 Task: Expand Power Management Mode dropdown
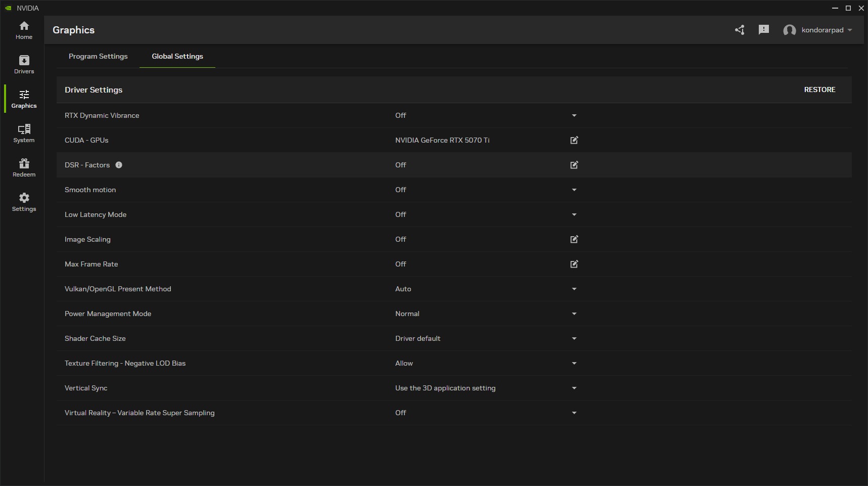574,314
